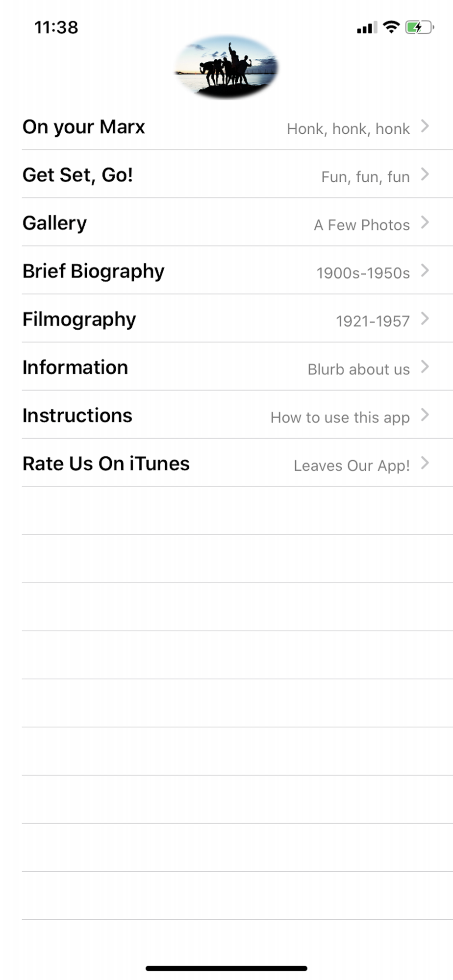This screenshot has height=980, width=453.
Task: Tap the chevron next to Fun, fun, fun
Action: [x=425, y=174]
